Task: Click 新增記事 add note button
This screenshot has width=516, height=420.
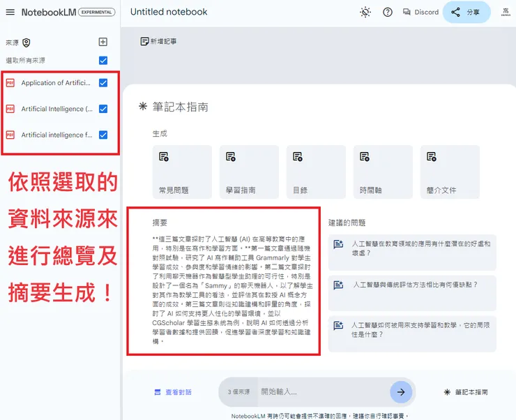Action: point(158,41)
